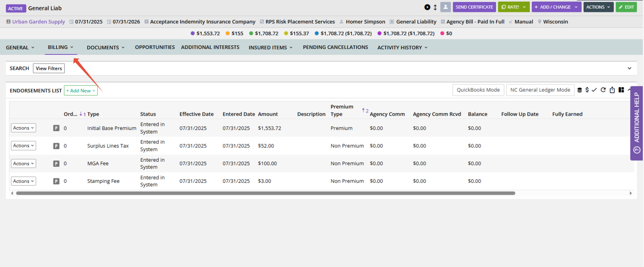Click the calendar icon beside 07/31/2026 in header
Viewport: 644px width, 267px height.
coord(109,22)
